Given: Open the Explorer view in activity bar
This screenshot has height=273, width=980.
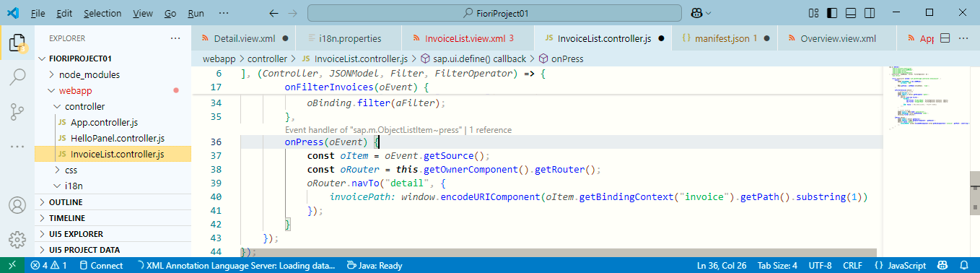Looking at the screenshot, I should tap(17, 43).
